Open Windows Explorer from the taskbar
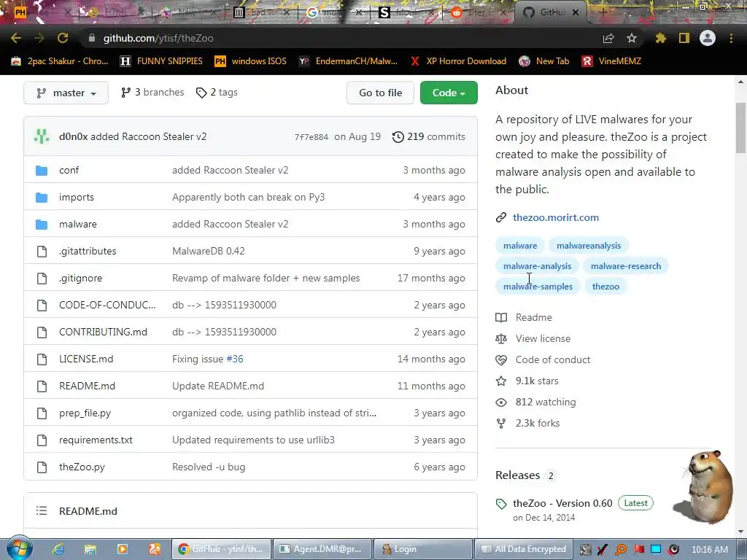 [90, 549]
